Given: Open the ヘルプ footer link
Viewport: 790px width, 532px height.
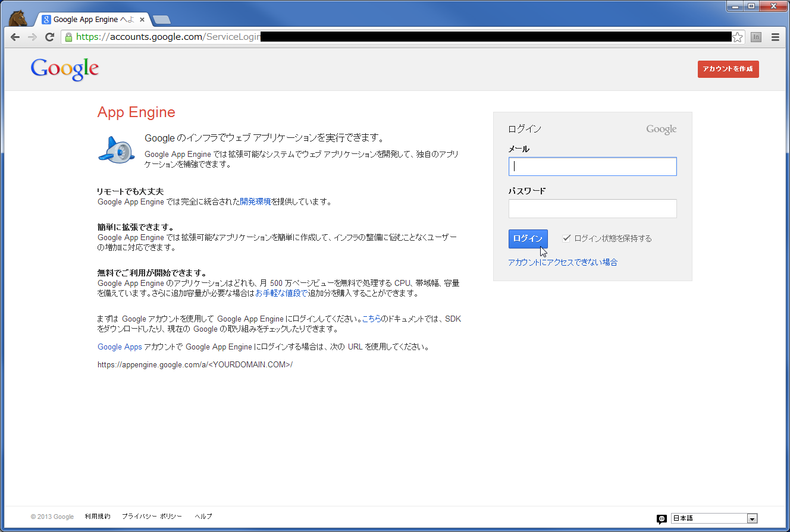Looking at the screenshot, I should (203, 517).
